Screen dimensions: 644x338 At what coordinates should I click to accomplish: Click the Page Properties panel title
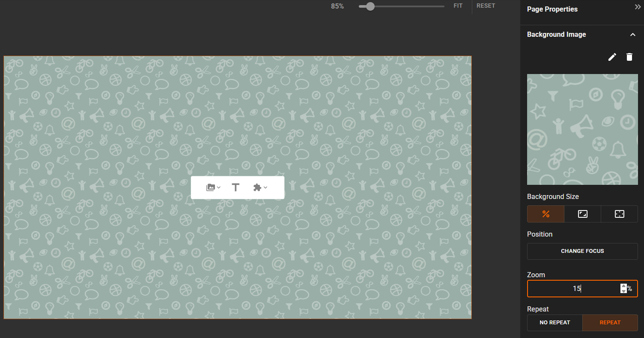coord(552,9)
